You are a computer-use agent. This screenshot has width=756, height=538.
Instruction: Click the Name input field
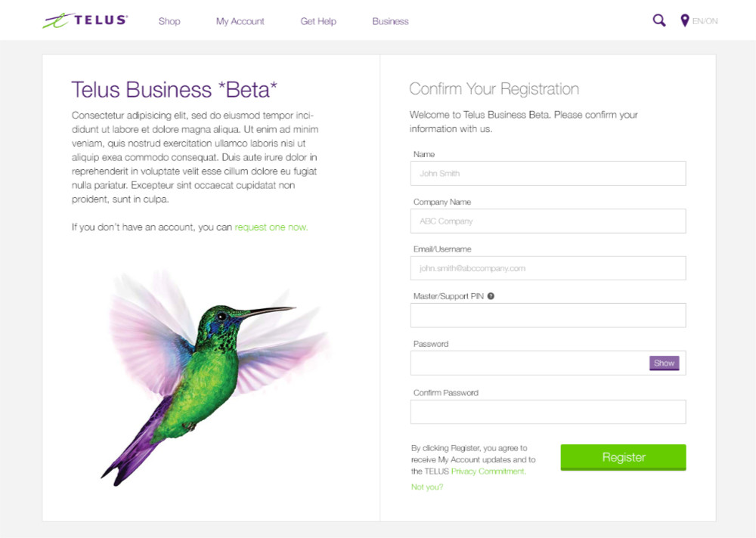coord(547,173)
